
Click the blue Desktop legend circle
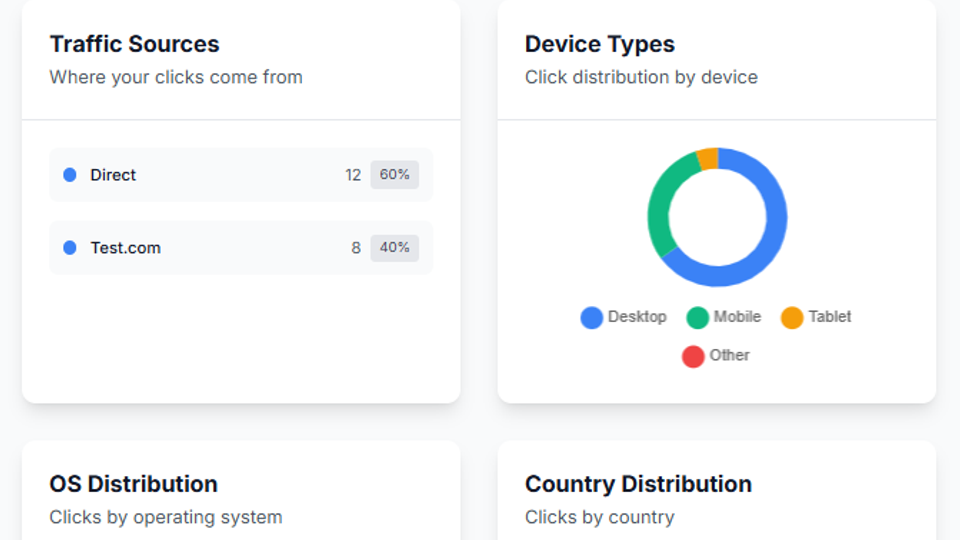(x=592, y=318)
